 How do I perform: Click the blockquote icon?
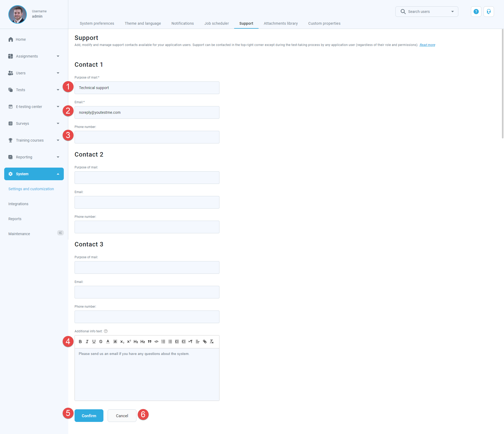pyautogui.click(x=150, y=342)
